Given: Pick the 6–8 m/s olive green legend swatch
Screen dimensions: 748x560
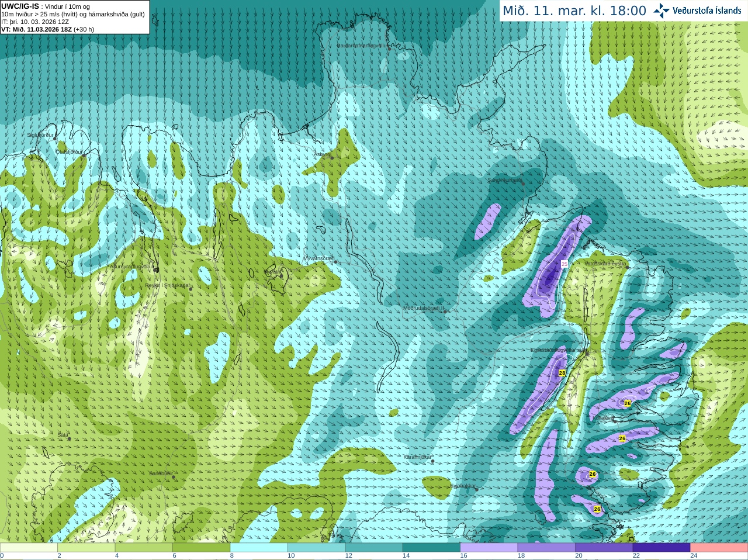Looking at the screenshot, I should coord(201,548).
